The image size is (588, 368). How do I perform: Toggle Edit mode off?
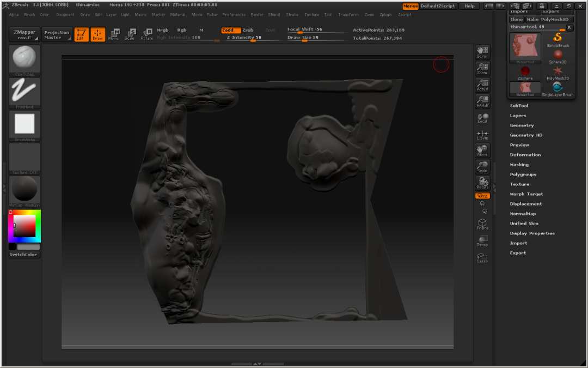coord(81,35)
